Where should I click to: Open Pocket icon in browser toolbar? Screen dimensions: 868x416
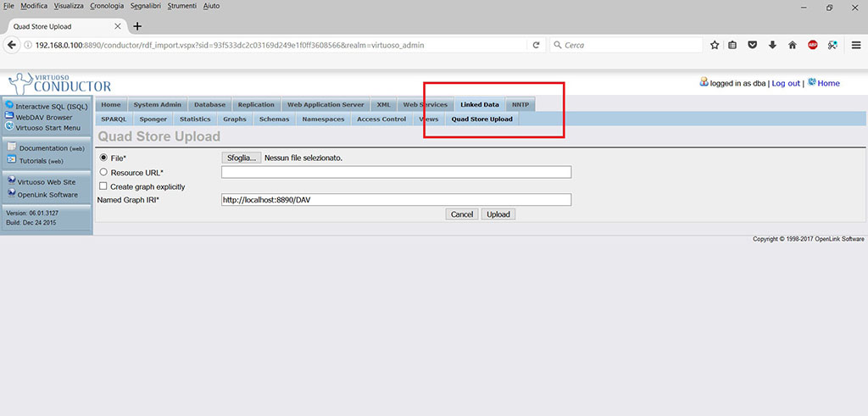(753, 46)
